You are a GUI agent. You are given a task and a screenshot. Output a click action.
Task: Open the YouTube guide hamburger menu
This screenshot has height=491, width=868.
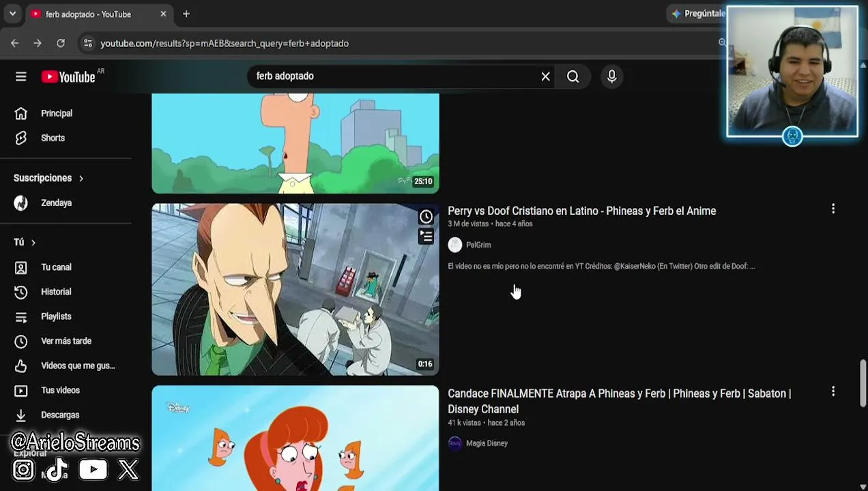pyautogui.click(x=20, y=76)
